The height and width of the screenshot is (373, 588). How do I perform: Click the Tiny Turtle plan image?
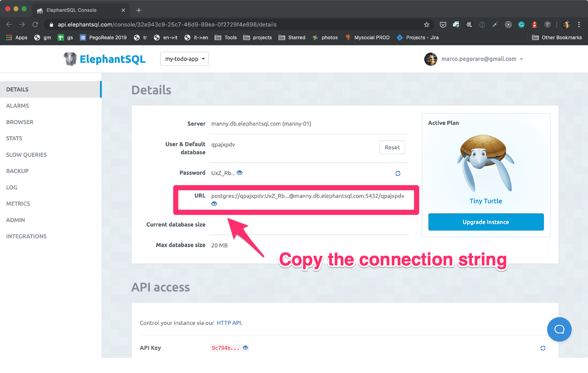tap(485, 163)
